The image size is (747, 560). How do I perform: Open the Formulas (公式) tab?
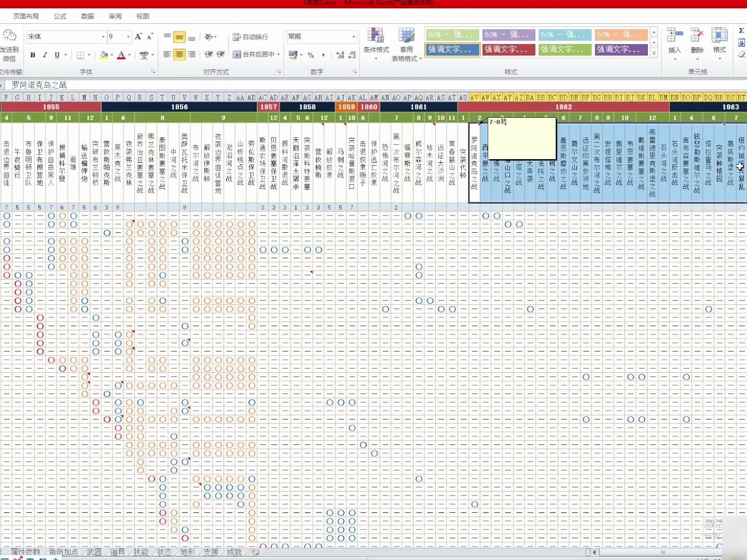(60, 16)
